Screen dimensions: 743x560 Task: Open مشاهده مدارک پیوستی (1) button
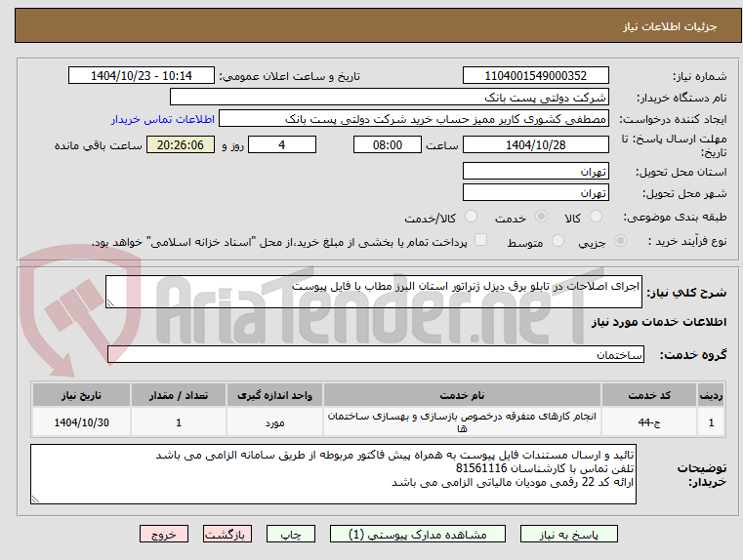(418, 534)
